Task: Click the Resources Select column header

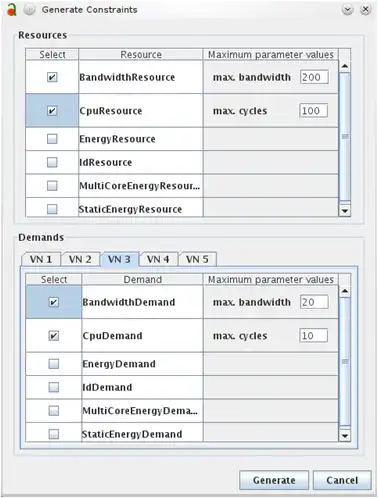Action: pos(52,54)
